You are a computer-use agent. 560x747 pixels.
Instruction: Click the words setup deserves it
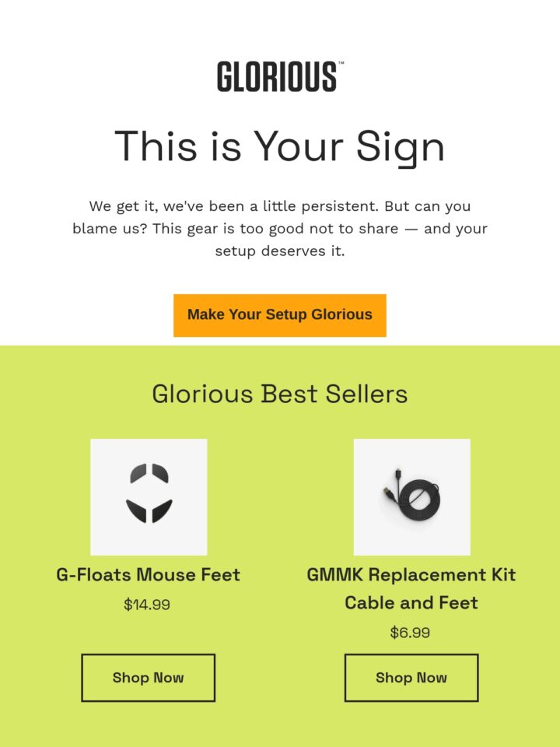pos(279,251)
